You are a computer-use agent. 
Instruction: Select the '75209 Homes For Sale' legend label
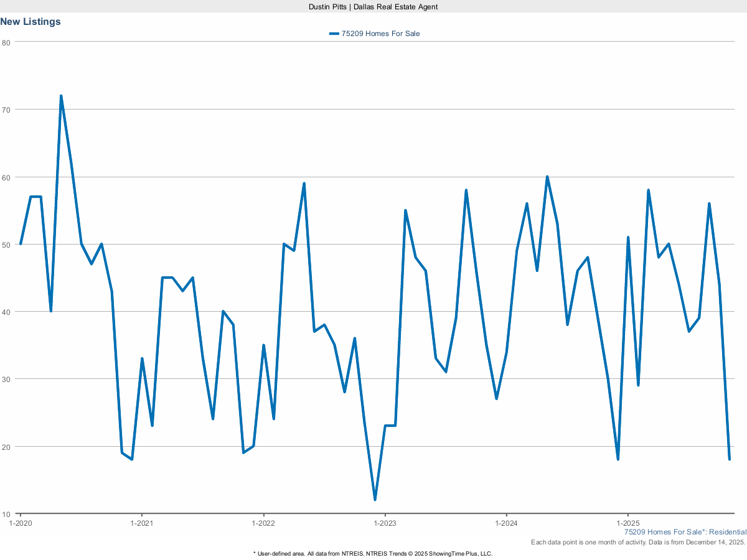coord(380,34)
